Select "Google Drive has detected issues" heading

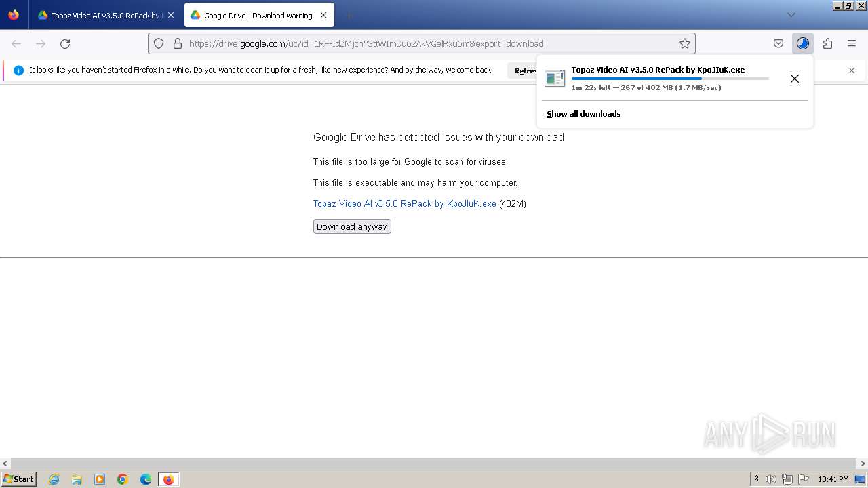pos(439,137)
